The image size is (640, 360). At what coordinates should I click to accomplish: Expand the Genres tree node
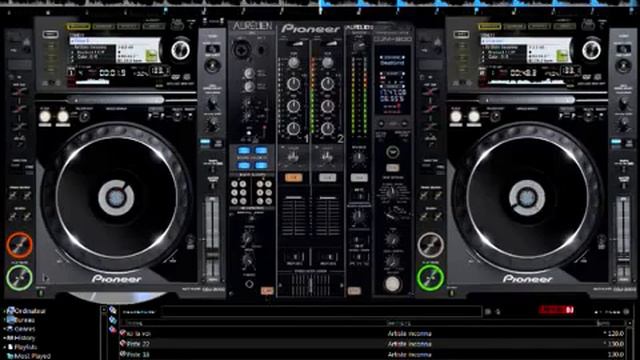pyautogui.click(x=4, y=329)
